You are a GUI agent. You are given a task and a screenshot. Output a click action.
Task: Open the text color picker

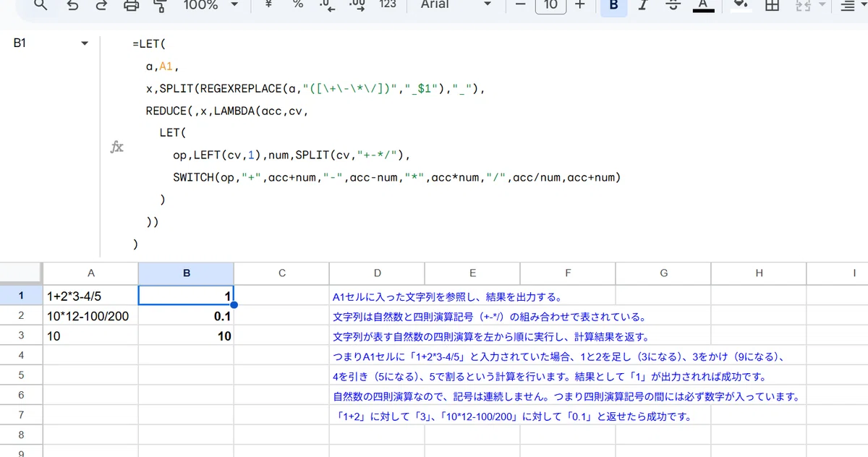[703, 5]
